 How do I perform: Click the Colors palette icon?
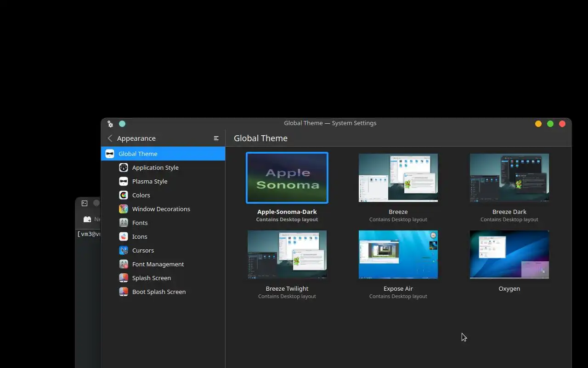click(x=124, y=195)
